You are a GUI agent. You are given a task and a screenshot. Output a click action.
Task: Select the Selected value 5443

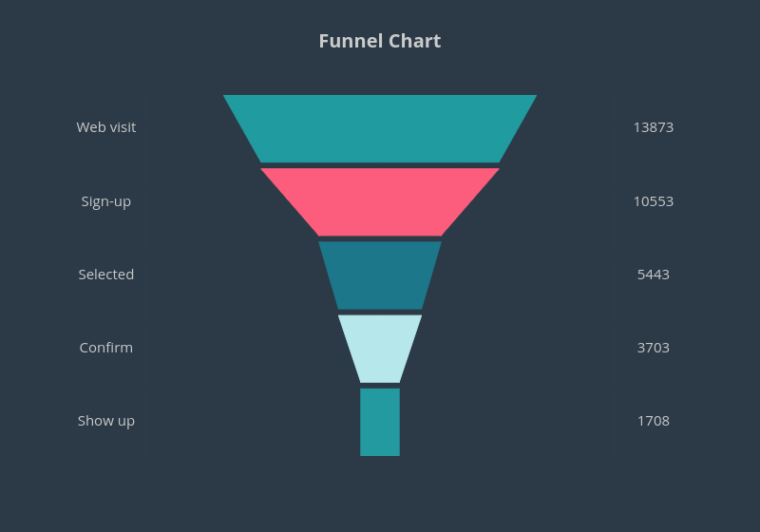pyautogui.click(x=654, y=275)
